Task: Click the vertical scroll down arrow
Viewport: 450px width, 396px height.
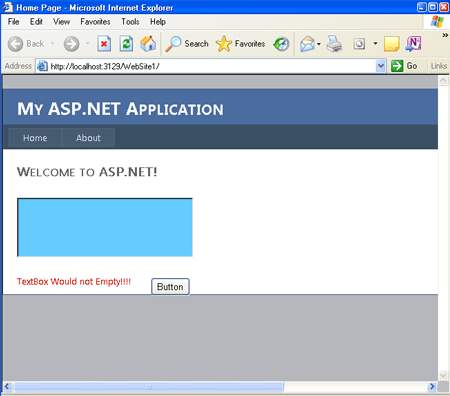Action: point(443,376)
